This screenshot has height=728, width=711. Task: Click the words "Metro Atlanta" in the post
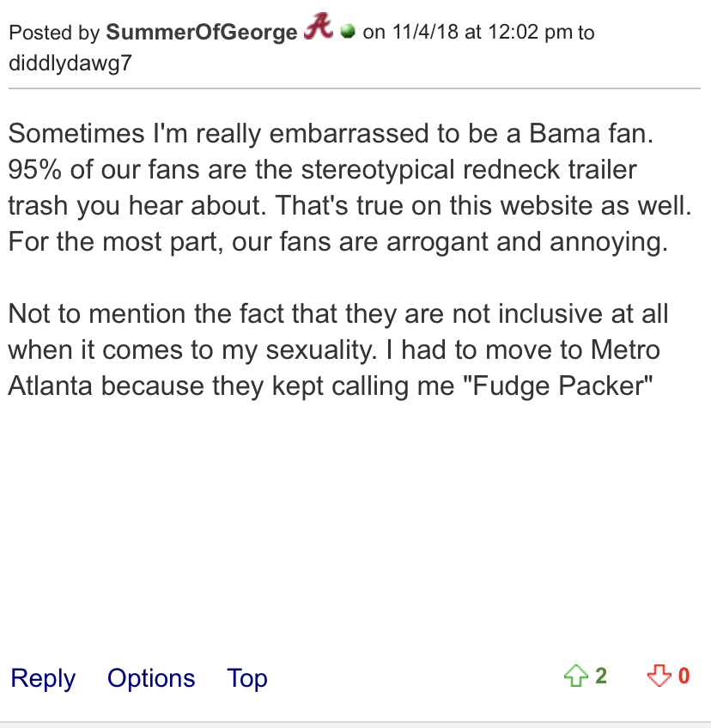click(x=601, y=349)
